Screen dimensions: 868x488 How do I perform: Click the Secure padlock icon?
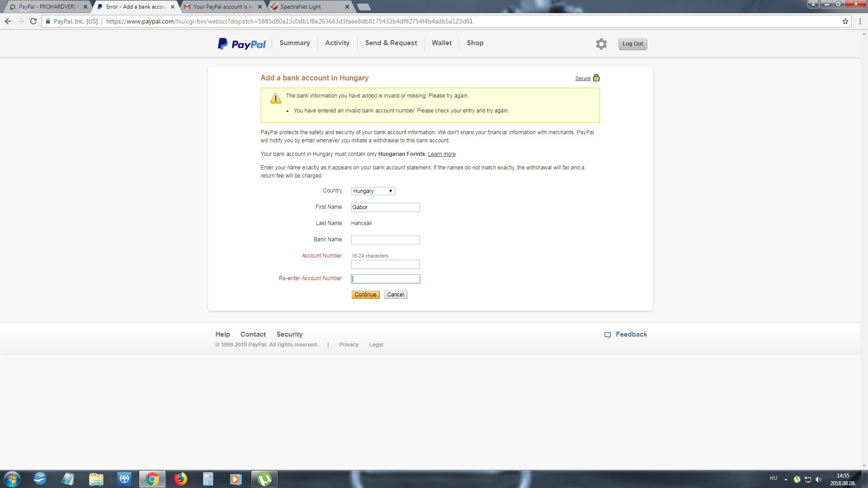[x=596, y=78]
